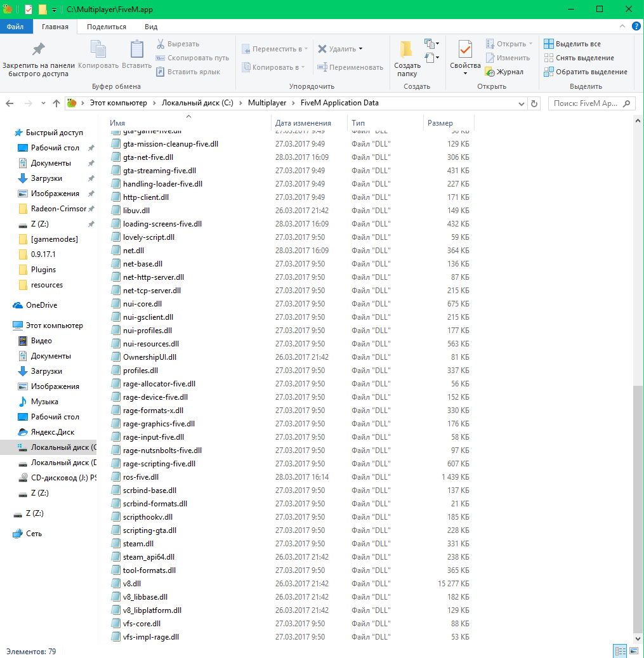Switch to Вид ribbon tab
This screenshot has height=658, width=644.
tap(151, 27)
